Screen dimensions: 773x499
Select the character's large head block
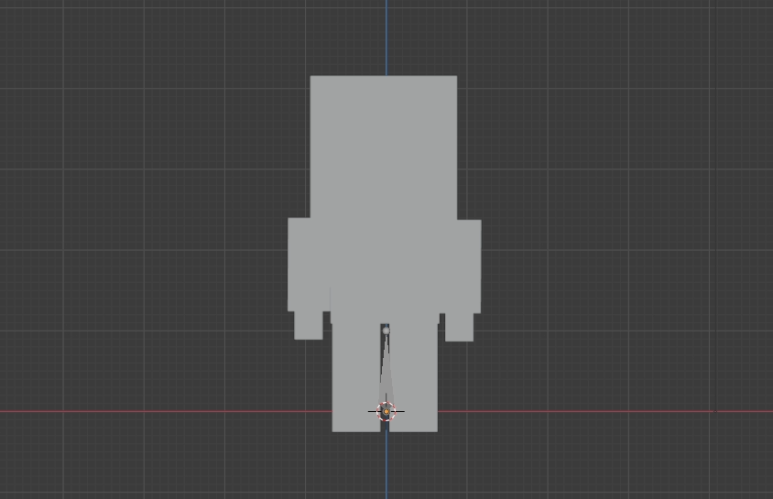pyautogui.click(x=384, y=147)
